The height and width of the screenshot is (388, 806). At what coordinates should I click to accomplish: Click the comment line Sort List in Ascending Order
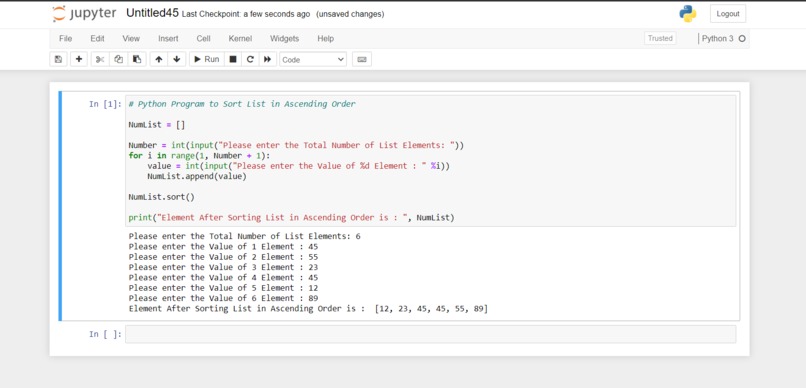click(x=242, y=104)
